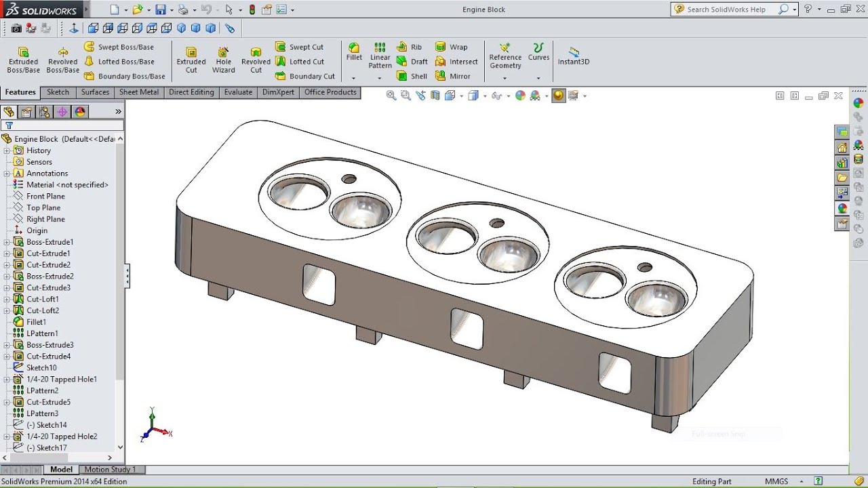The height and width of the screenshot is (488, 868).
Task: Toggle RealView Graphics golden sphere button
Action: pos(558,96)
